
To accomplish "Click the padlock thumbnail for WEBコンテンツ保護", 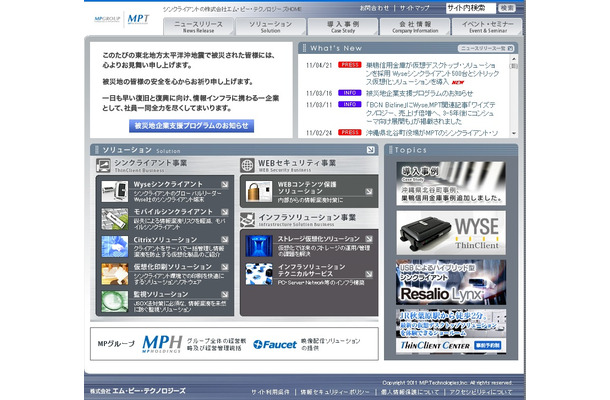I will coord(259,191).
